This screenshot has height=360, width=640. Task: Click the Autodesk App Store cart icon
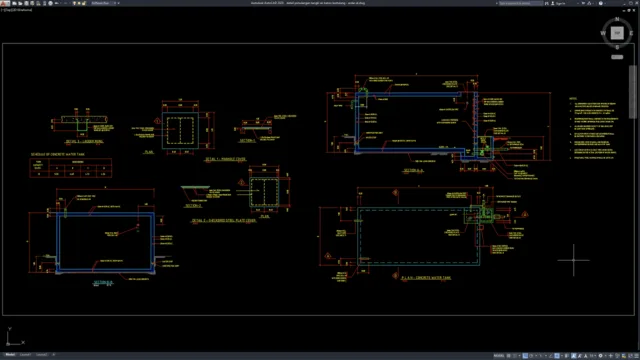[583, 3]
